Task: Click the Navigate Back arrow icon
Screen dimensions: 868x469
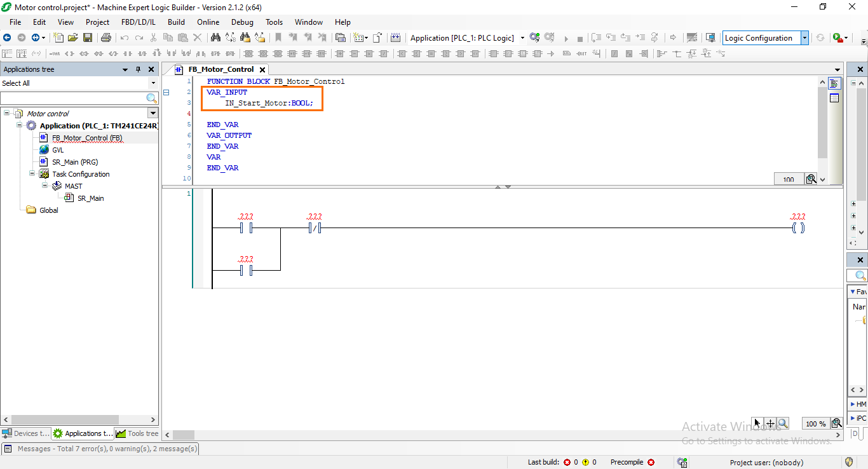Action: click(8, 38)
